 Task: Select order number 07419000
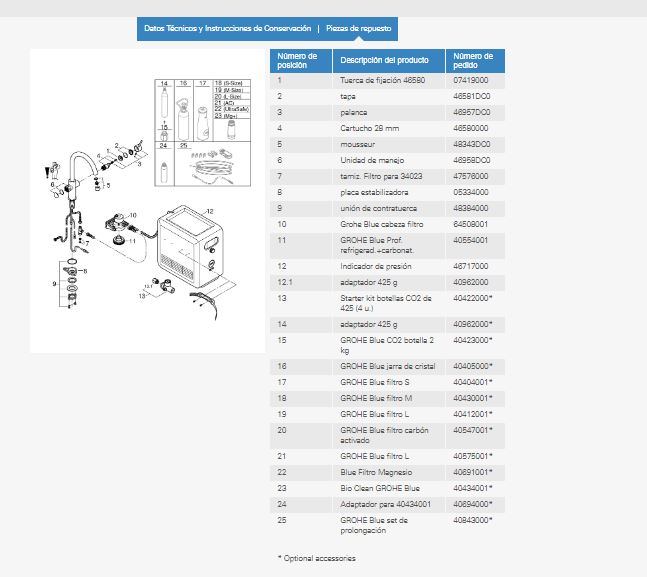click(x=471, y=80)
